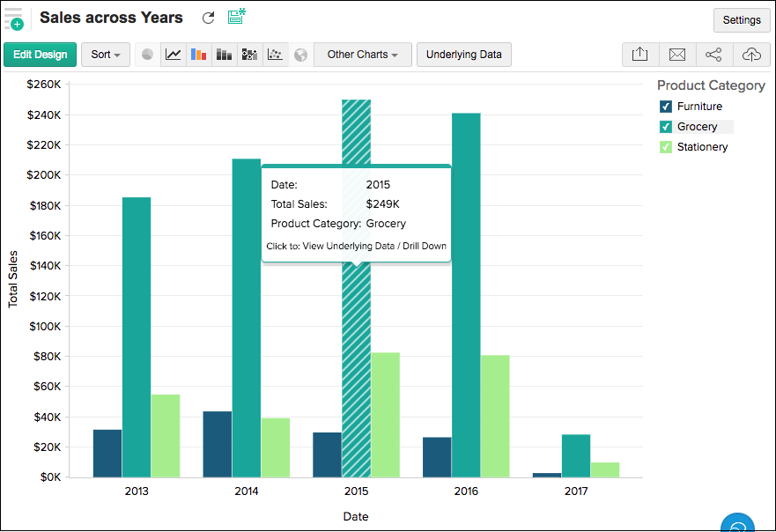The width and height of the screenshot is (776, 532).
Task: Expand the Other Charts dropdown
Action: (362, 55)
